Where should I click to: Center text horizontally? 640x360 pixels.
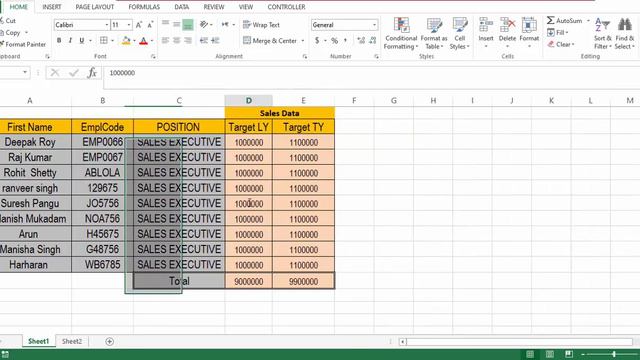coord(176,40)
